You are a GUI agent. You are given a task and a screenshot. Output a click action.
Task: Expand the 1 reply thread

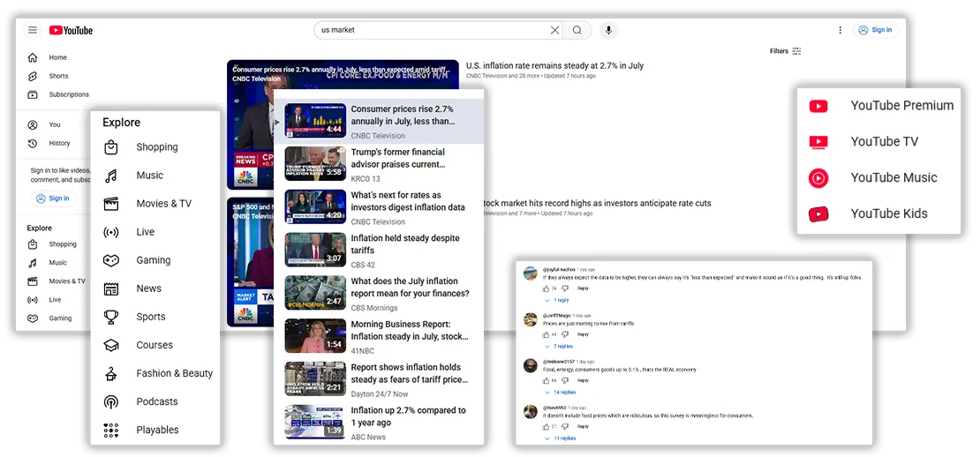pyautogui.click(x=557, y=300)
